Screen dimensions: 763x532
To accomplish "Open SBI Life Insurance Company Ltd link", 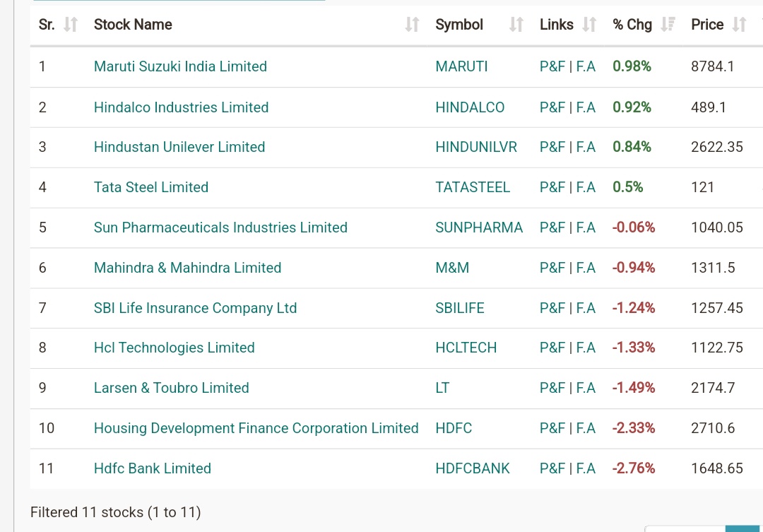I will [x=195, y=308].
